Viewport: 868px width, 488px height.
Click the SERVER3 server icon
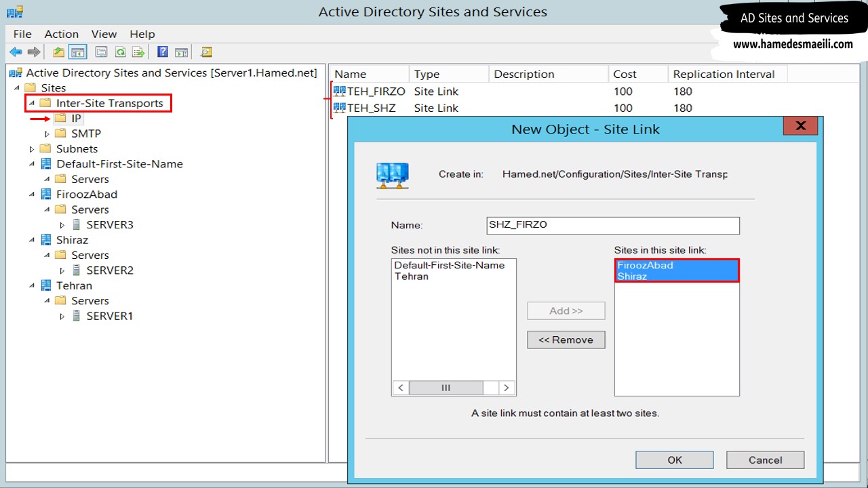76,224
